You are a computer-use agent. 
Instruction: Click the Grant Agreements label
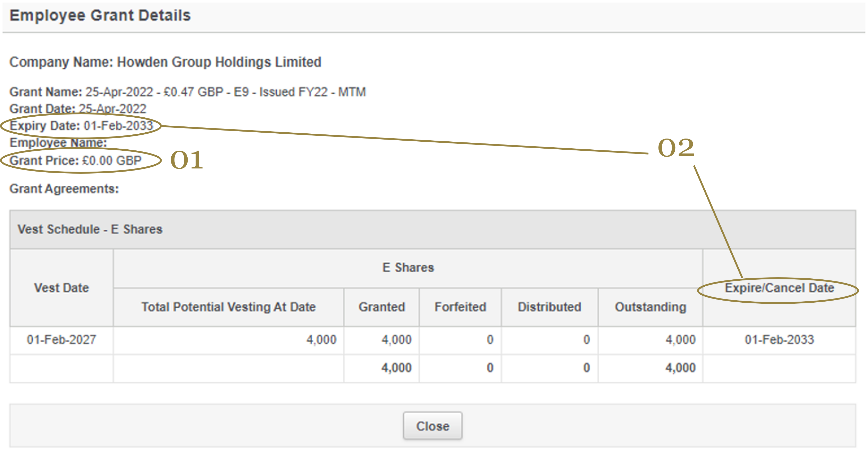(64, 189)
